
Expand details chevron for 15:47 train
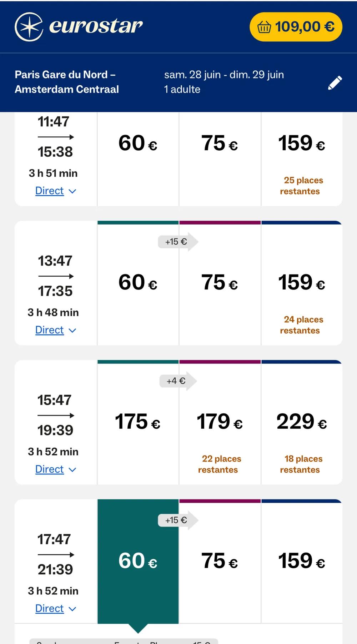[x=72, y=470]
